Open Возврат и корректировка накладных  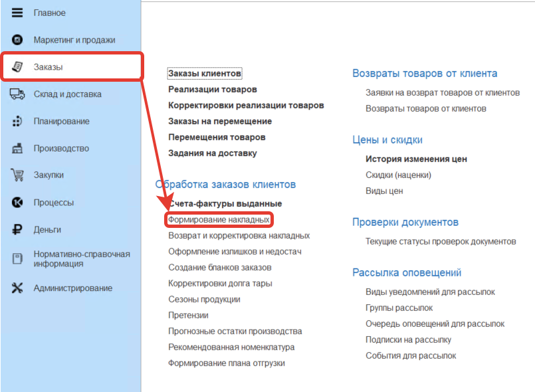tap(239, 235)
